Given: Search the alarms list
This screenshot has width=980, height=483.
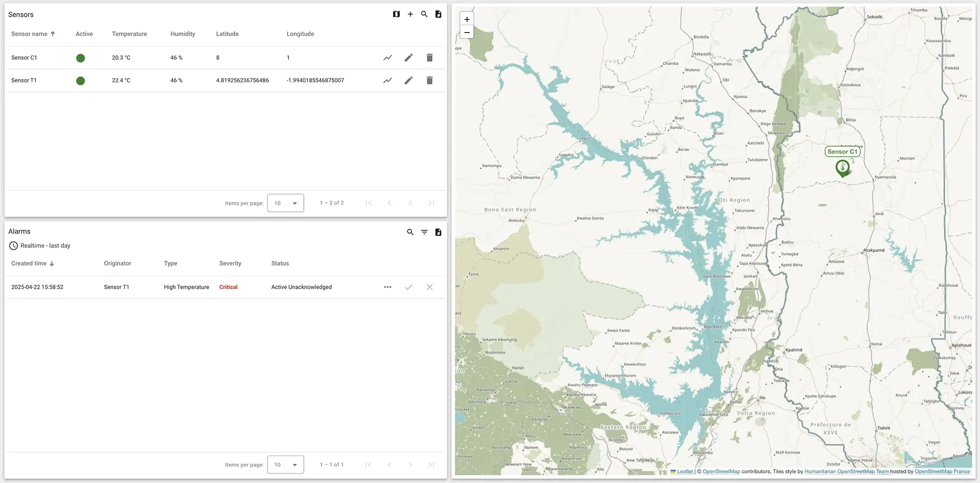Looking at the screenshot, I should coord(410,231).
